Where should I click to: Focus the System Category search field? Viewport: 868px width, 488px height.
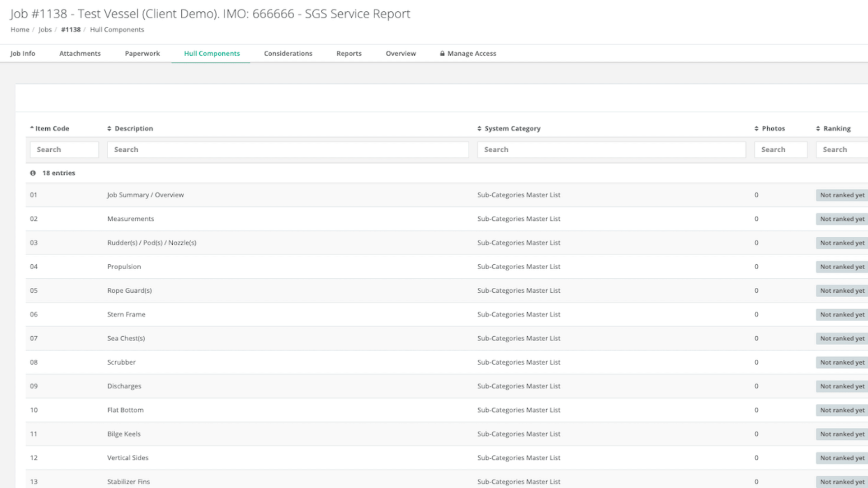pos(611,150)
